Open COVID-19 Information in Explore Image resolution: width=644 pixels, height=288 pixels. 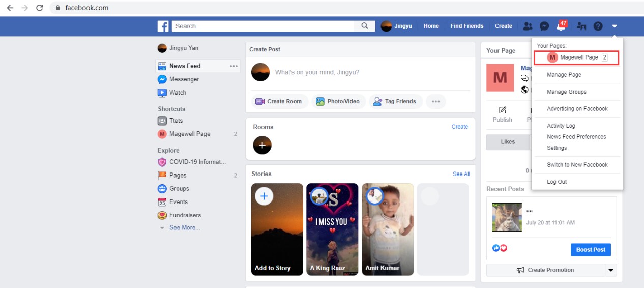(192, 162)
